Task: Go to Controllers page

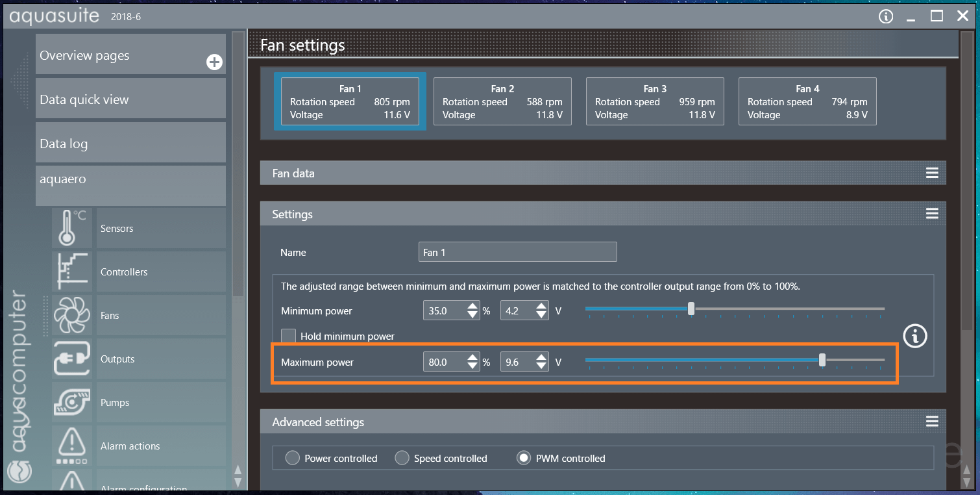Action: point(161,272)
